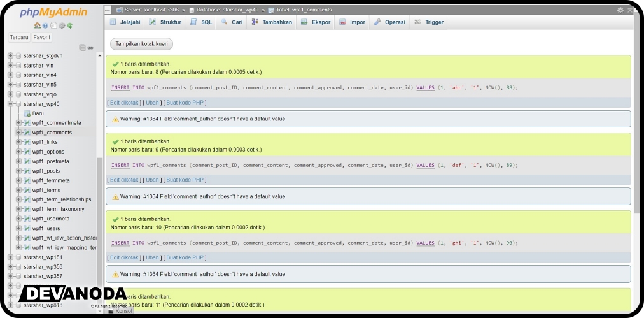Switch to the Struktur tab
The height and width of the screenshot is (318, 644).
pos(165,22)
